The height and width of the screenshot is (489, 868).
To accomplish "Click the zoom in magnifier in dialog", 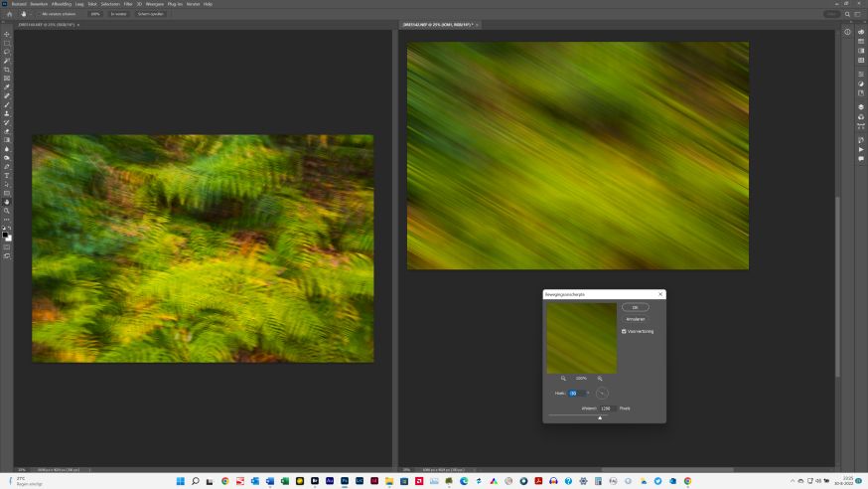I will [x=600, y=378].
